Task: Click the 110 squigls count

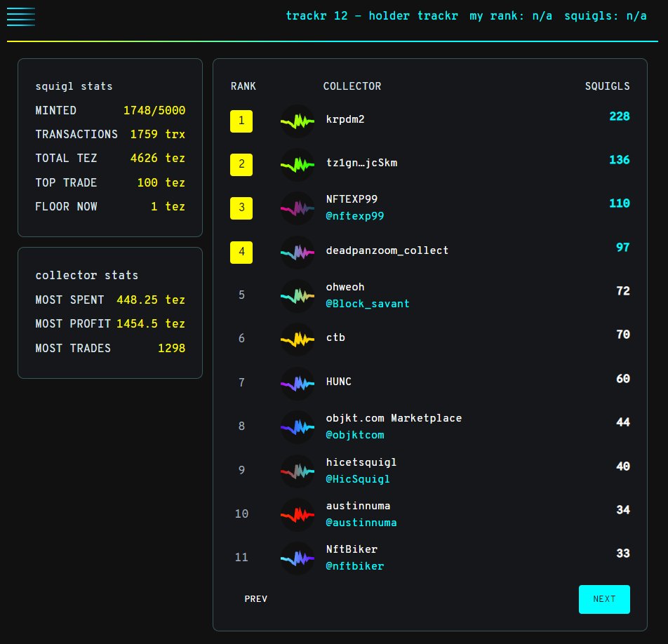Action: point(620,203)
